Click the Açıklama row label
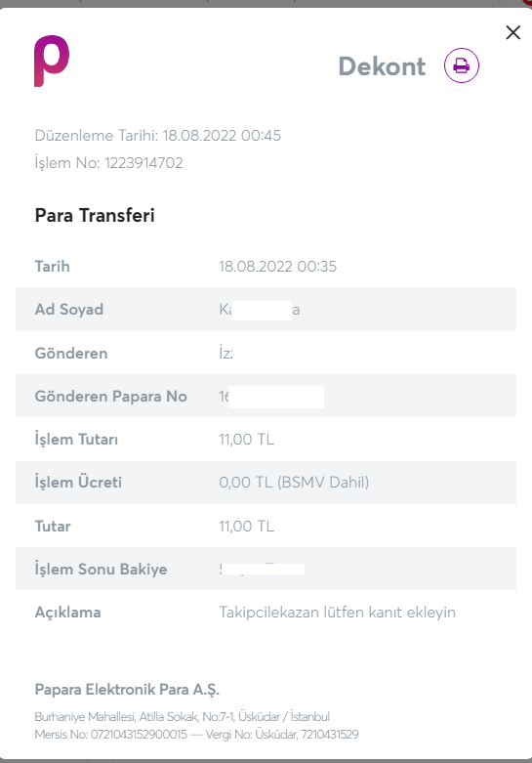Image resolution: width=532 pixels, height=763 pixels. click(x=67, y=613)
